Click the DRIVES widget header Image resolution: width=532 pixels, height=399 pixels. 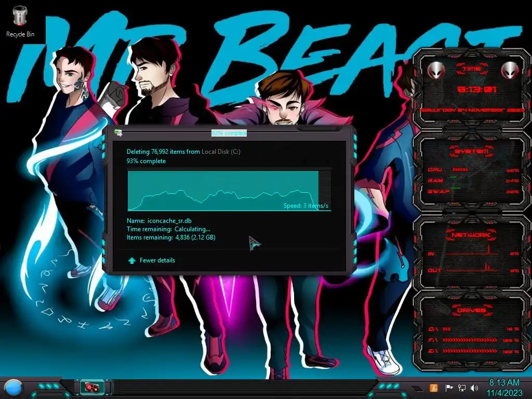(x=472, y=310)
